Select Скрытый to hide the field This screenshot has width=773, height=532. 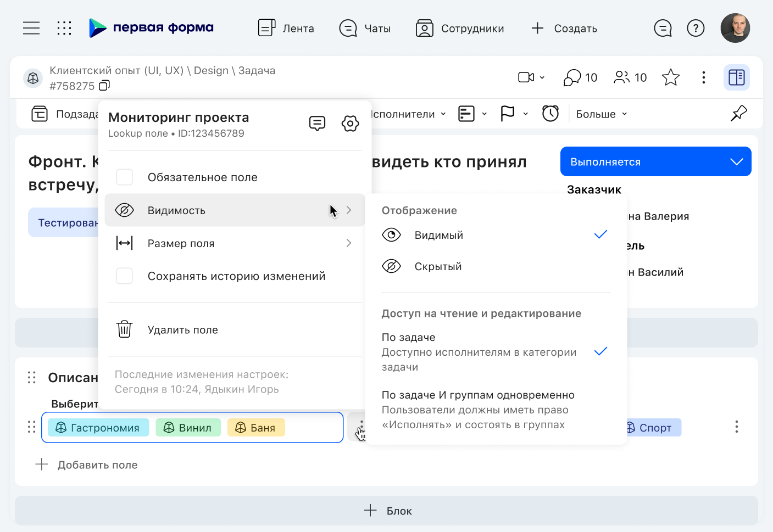(x=438, y=266)
